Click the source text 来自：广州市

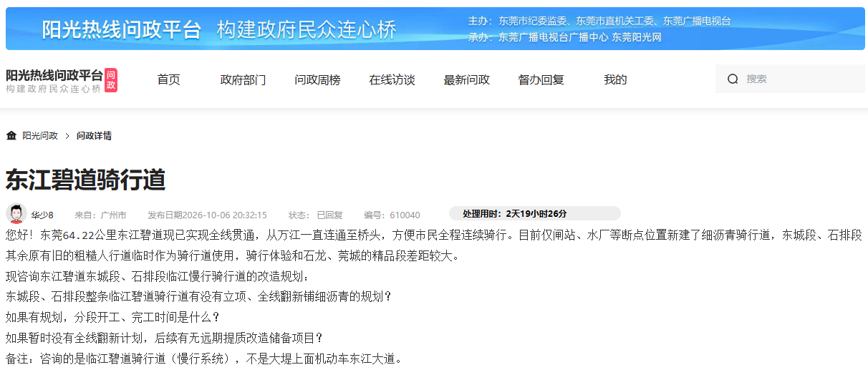[x=100, y=215]
